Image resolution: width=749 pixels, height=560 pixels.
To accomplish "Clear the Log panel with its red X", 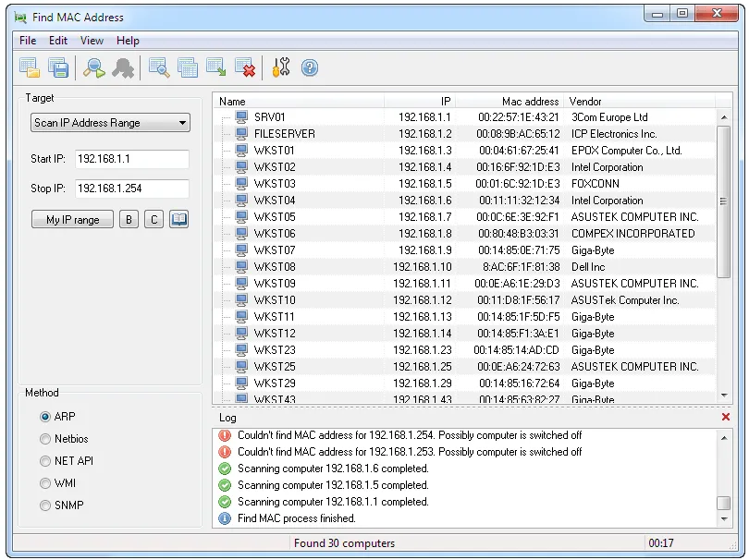I will 724,417.
